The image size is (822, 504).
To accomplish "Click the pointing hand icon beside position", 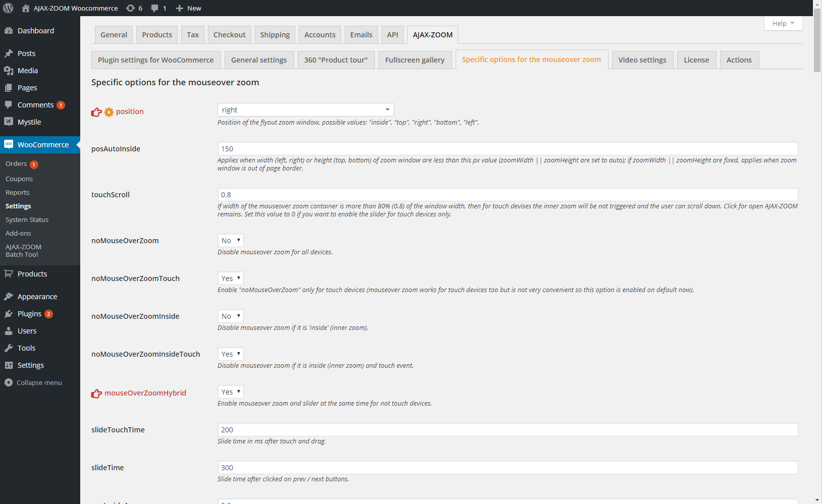I will pos(96,112).
